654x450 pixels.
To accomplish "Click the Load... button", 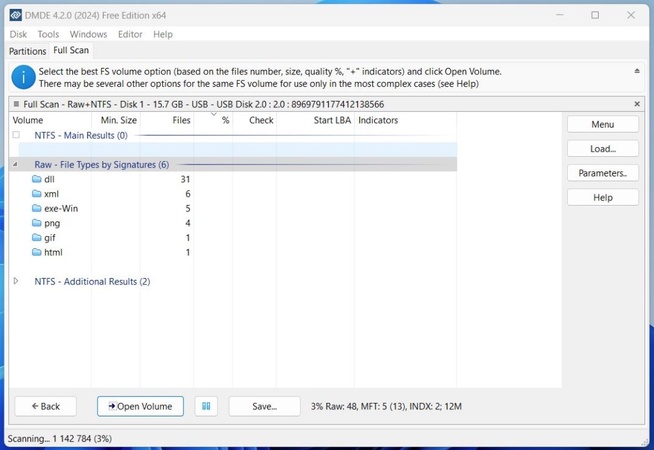I will [x=603, y=149].
